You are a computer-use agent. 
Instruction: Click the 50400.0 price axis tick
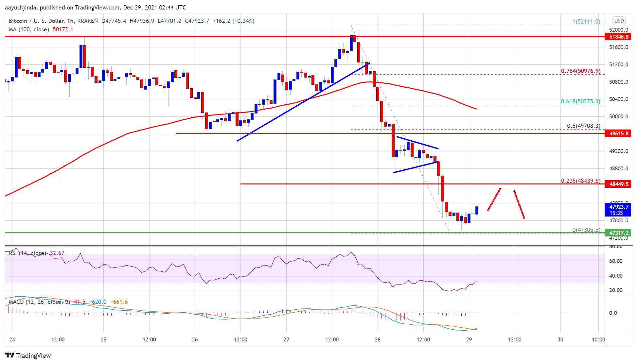[618, 99]
